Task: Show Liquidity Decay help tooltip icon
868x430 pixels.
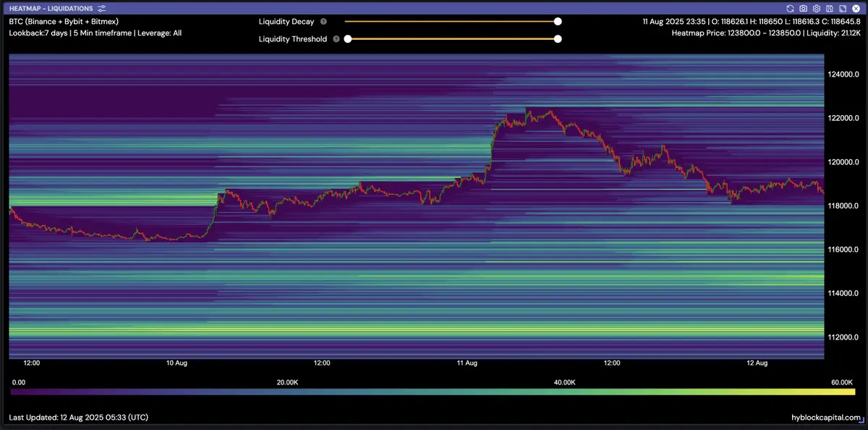Action: (323, 22)
